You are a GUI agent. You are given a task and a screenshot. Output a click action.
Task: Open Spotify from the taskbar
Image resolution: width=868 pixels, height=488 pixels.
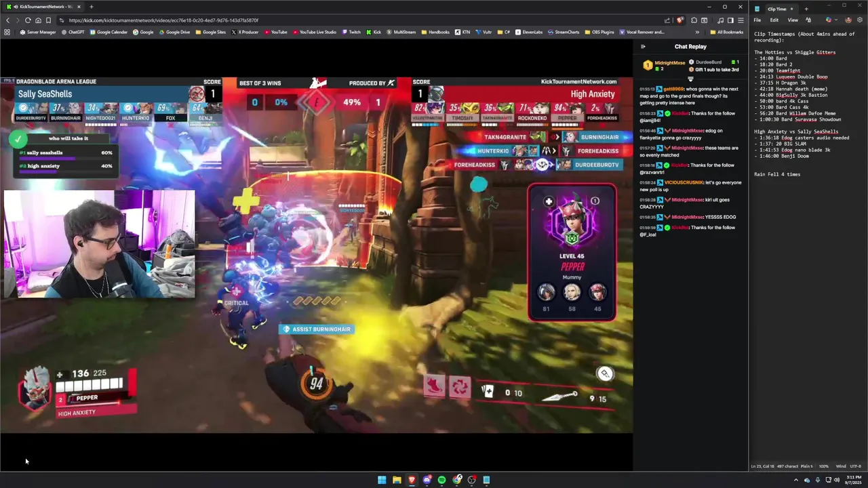click(441, 480)
